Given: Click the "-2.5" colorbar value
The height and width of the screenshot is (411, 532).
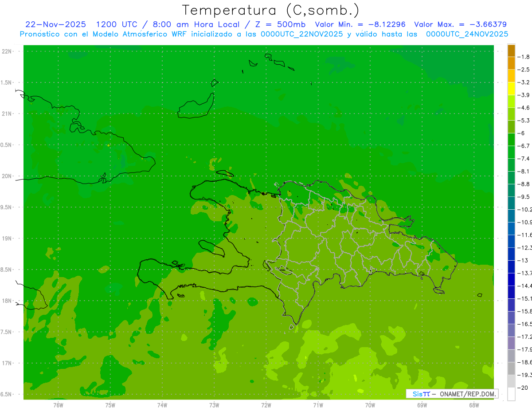Looking at the screenshot, I should [x=524, y=70].
